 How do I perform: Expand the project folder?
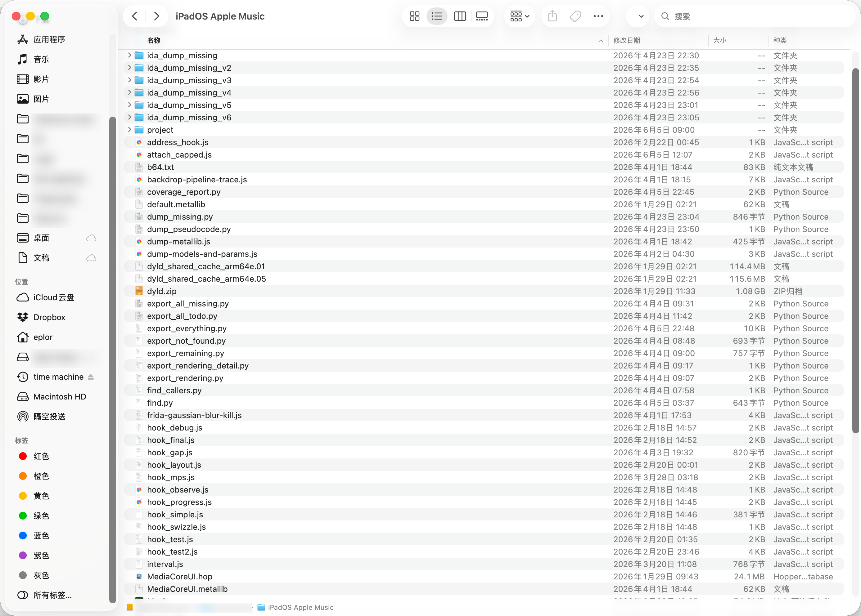click(129, 130)
